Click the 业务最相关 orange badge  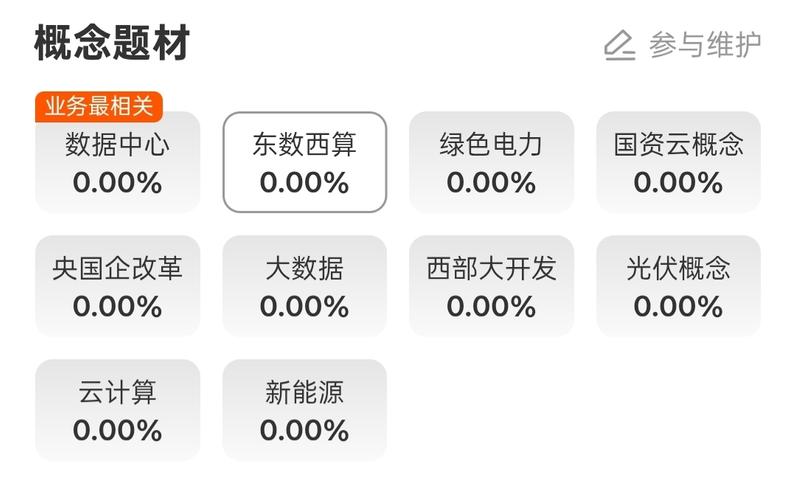[98, 107]
